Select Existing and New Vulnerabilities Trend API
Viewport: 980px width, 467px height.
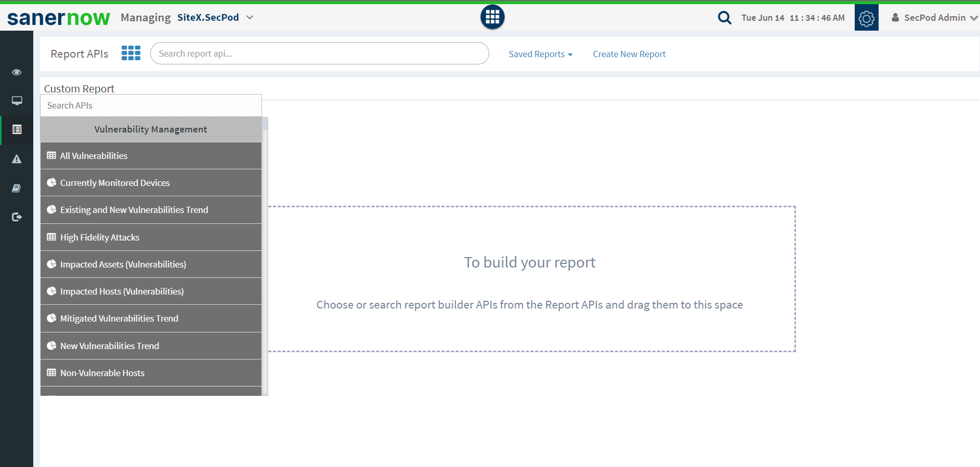pos(151,210)
